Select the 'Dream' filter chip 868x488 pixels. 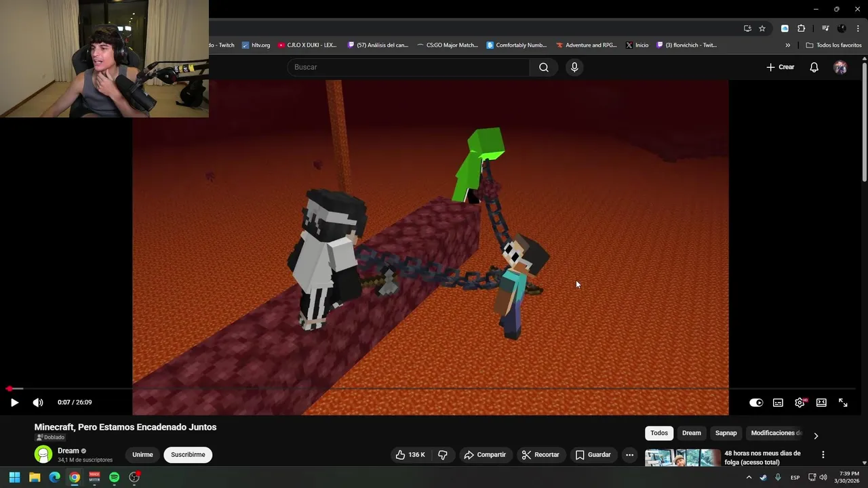(692, 433)
